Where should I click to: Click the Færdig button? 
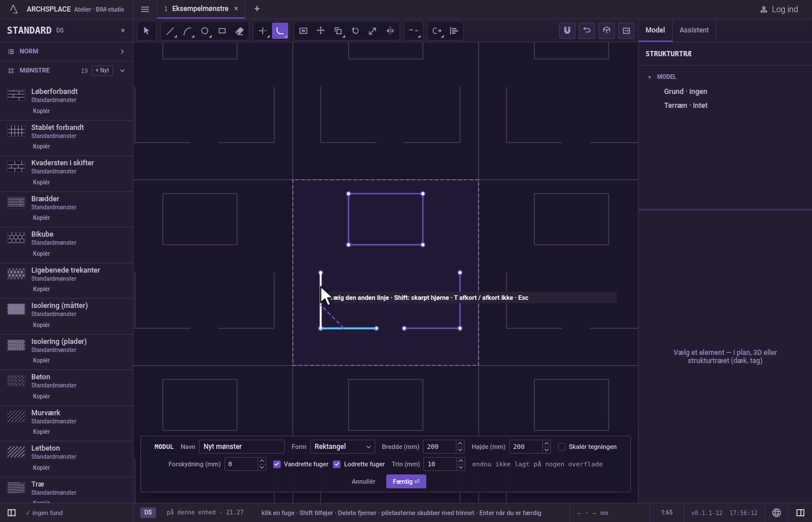click(406, 481)
